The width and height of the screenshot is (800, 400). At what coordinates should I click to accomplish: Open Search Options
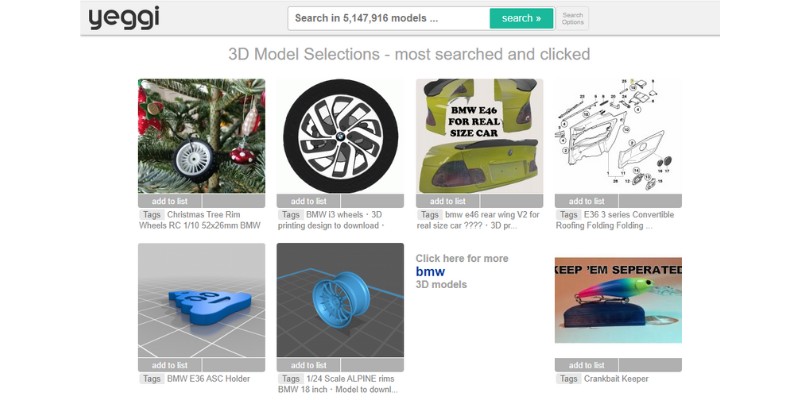pyautogui.click(x=572, y=18)
